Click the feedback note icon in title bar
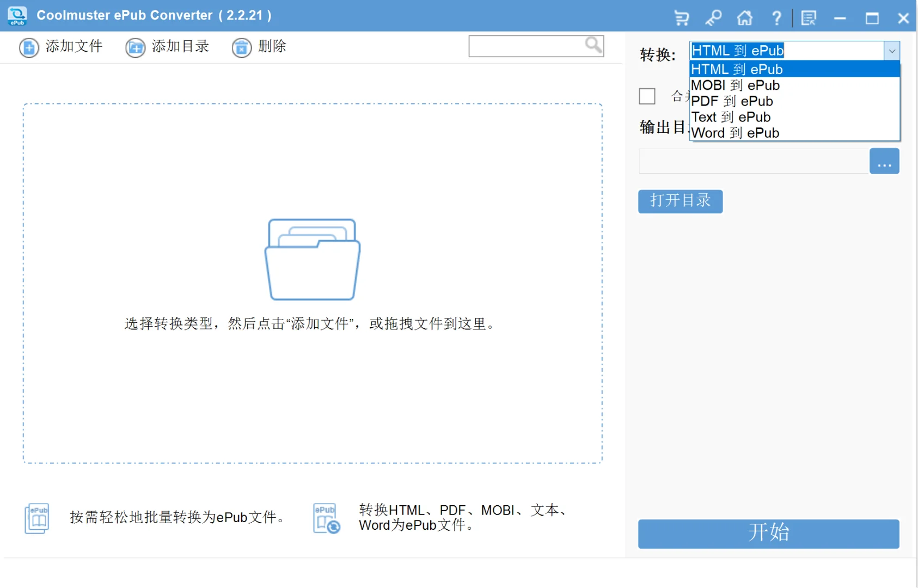 click(x=809, y=18)
